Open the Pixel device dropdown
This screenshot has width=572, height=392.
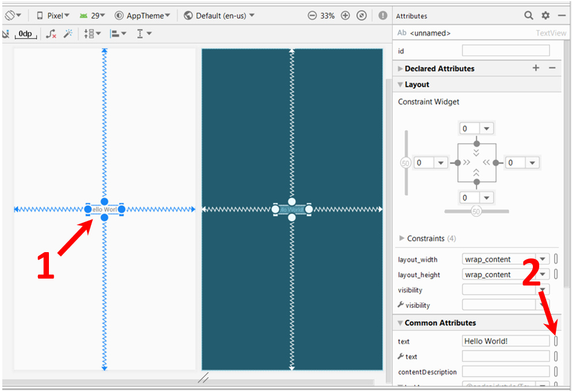[53, 16]
